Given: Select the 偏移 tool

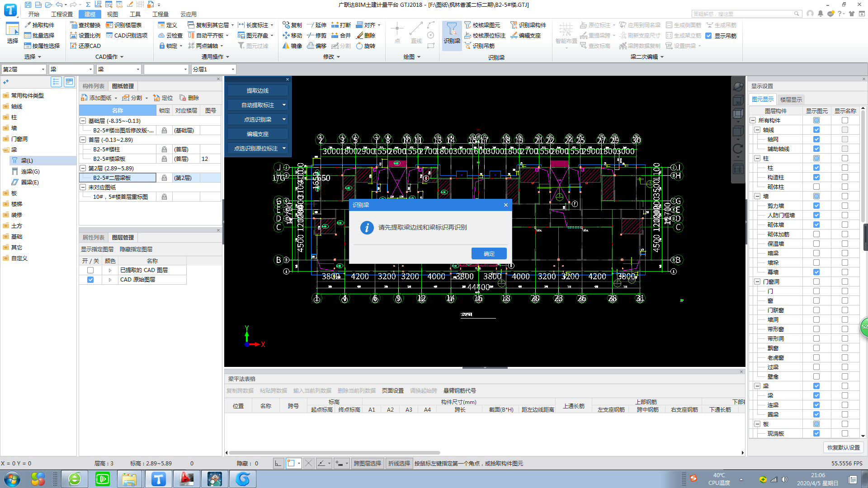Looking at the screenshot, I should [316, 46].
